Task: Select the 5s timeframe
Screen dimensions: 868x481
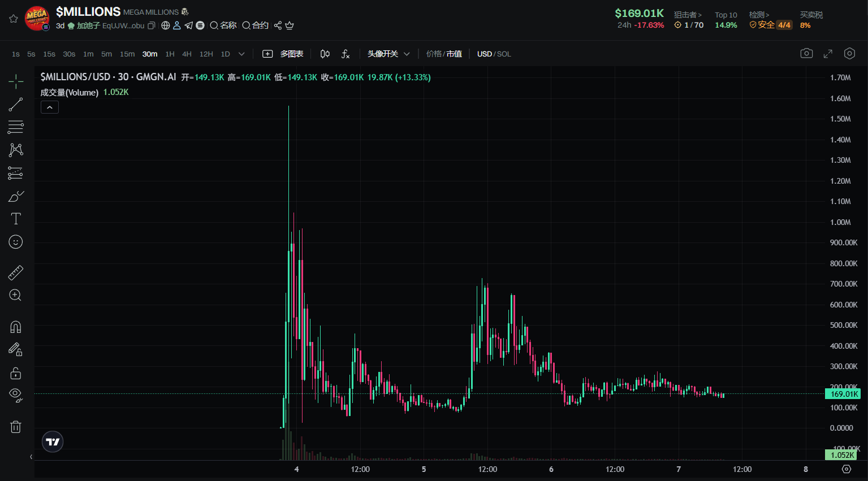Action: coord(31,54)
